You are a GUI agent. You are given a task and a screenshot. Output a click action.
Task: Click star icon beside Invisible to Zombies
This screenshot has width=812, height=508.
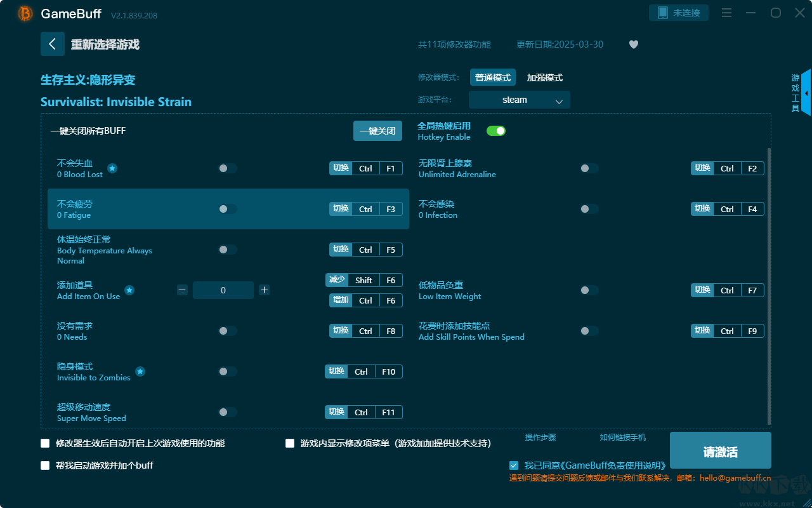pos(140,371)
